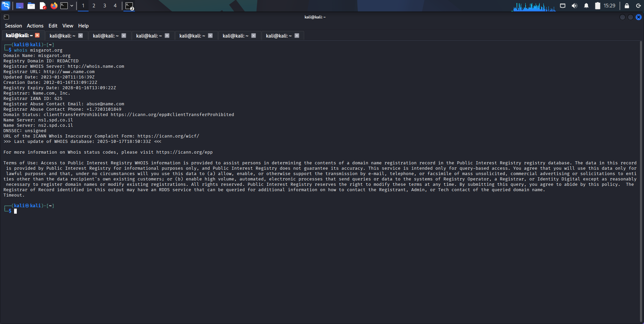Screen dimensions: 644x324
Task: Click the http://www.name.com registrar URL
Action: pyautogui.click(x=69, y=72)
